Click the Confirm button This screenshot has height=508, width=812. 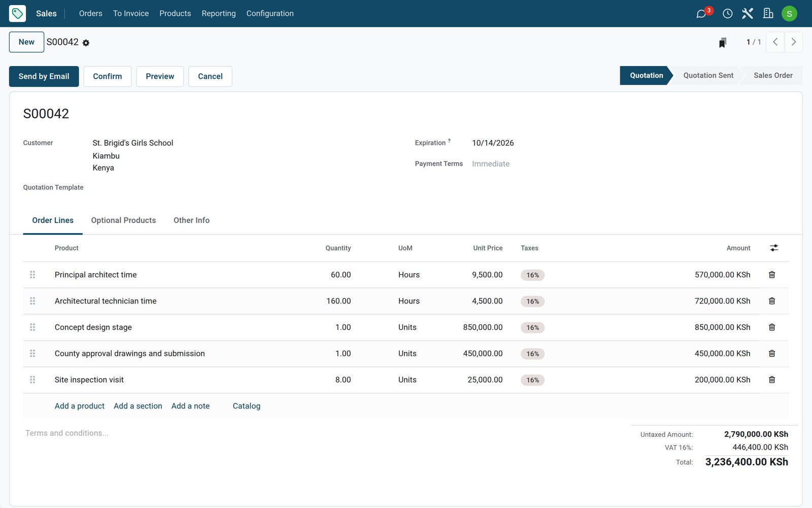coord(108,76)
